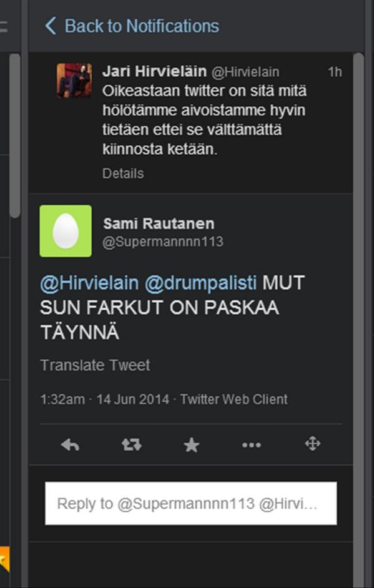
Task: Open the @Supermannnn113 handle
Action: [163, 242]
